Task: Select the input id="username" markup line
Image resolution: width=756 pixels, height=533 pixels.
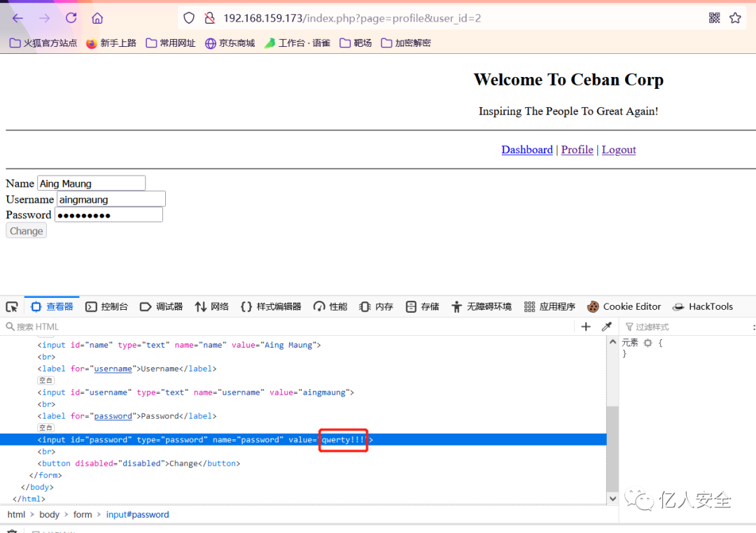Action: click(196, 392)
